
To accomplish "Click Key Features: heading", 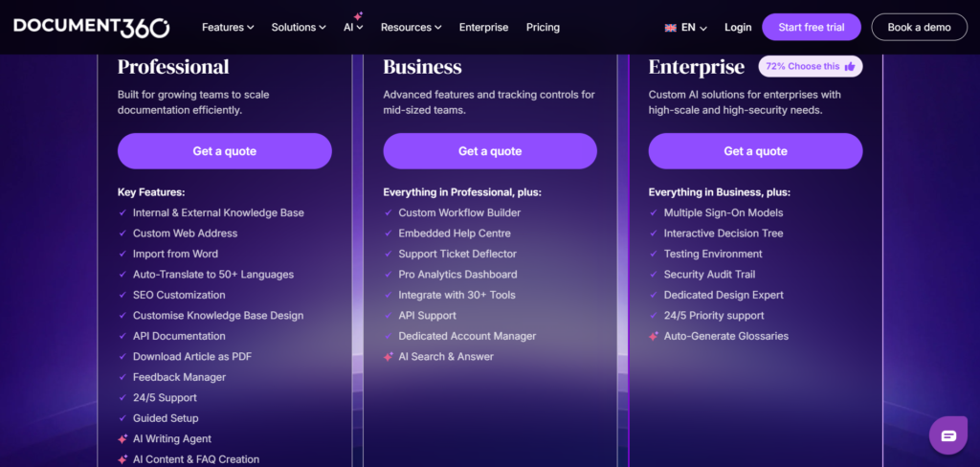I will [x=151, y=192].
